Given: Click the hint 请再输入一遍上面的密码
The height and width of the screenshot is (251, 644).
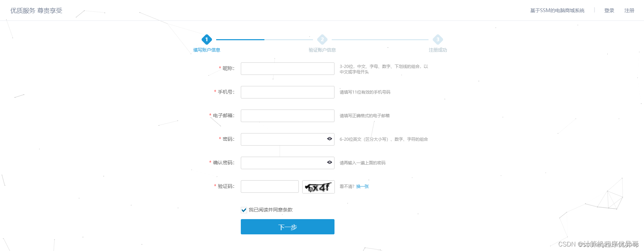Looking at the screenshot, I should pyautogui.click(x=363, y=163).
